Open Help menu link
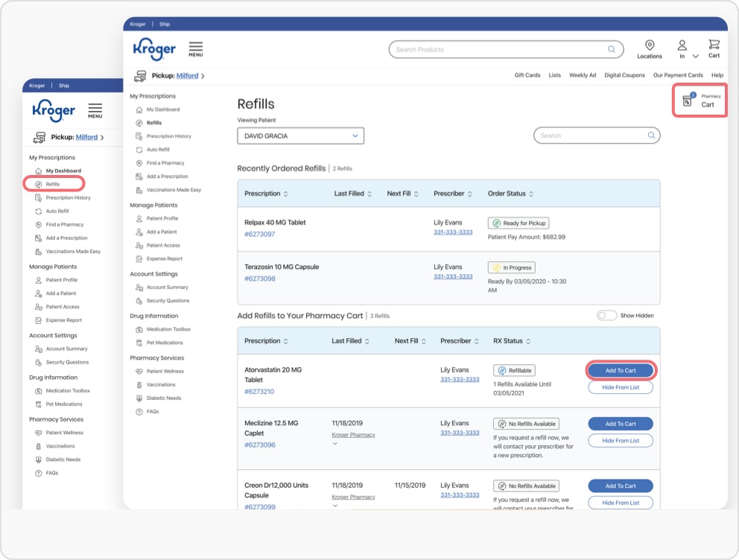 717,75
